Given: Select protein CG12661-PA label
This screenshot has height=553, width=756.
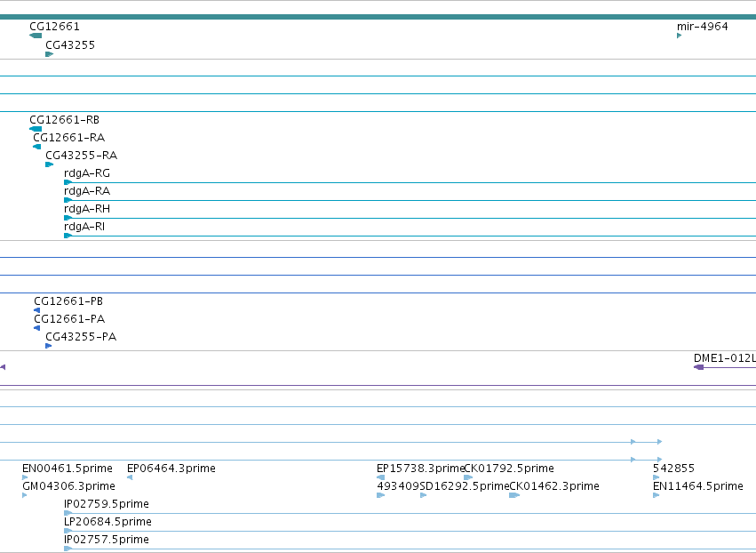Looking at the screenshot, I should click(x=69, y=319).
